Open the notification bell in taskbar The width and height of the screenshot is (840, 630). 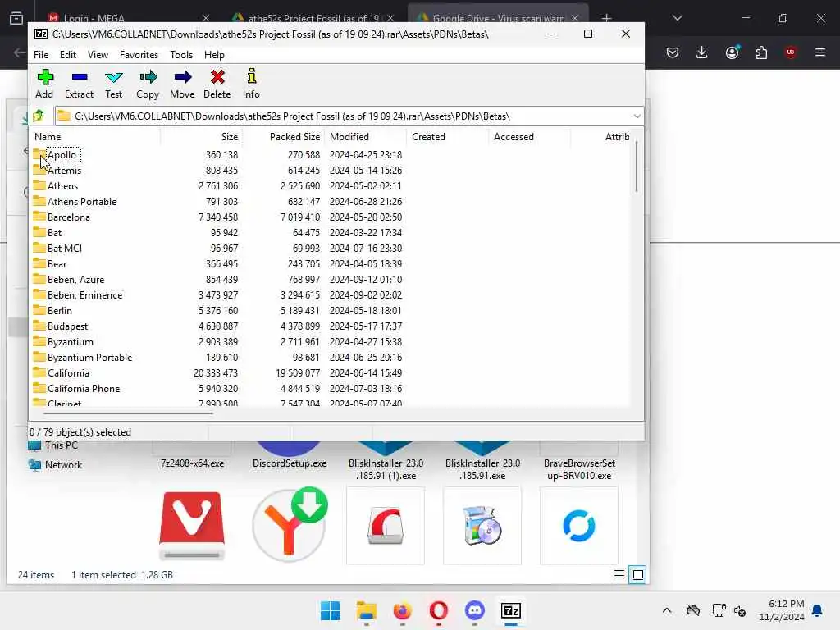tap(817, 610)
